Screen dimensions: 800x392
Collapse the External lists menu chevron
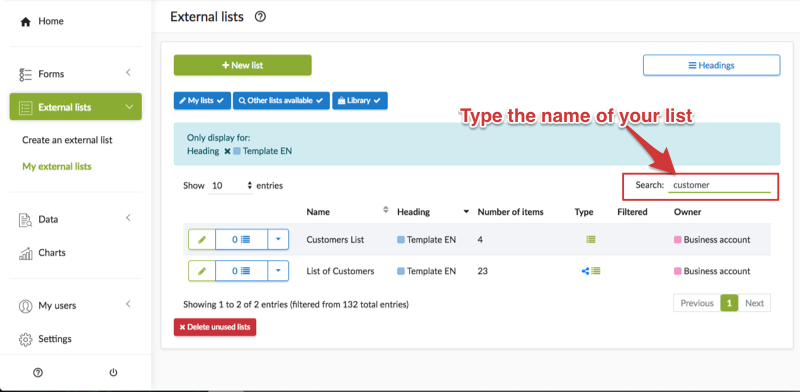click(x=129, y=107)
